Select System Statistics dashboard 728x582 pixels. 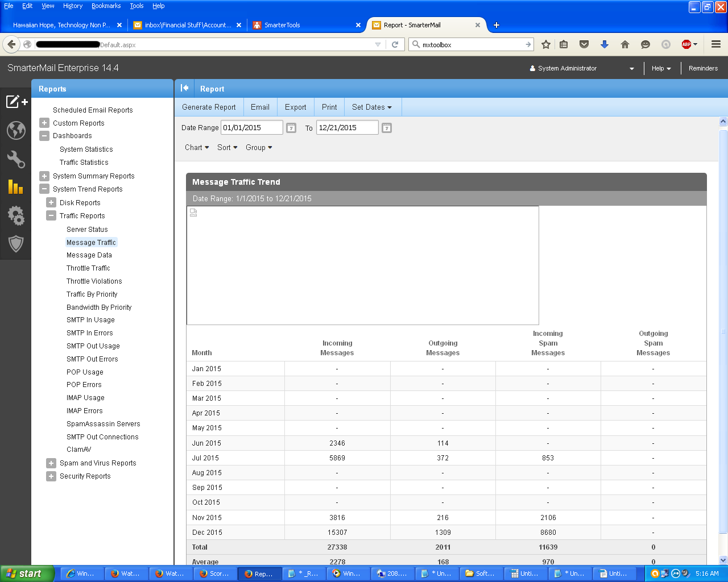coord(86,149)
